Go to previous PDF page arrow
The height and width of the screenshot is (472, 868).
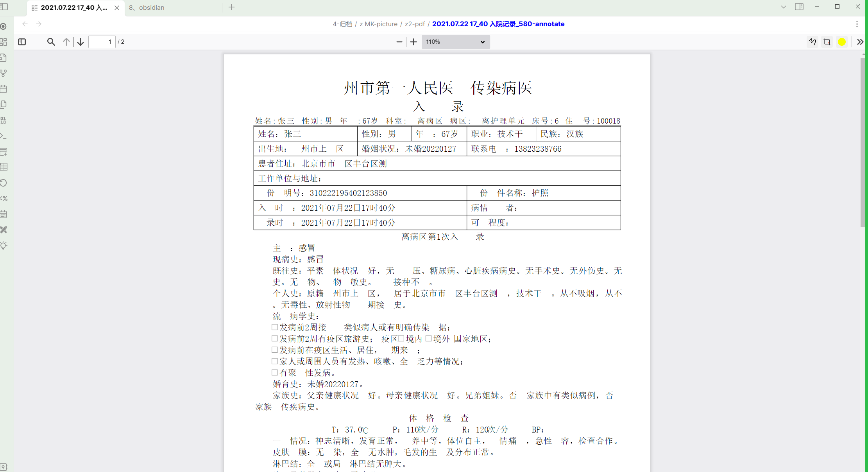pos(66,42)
